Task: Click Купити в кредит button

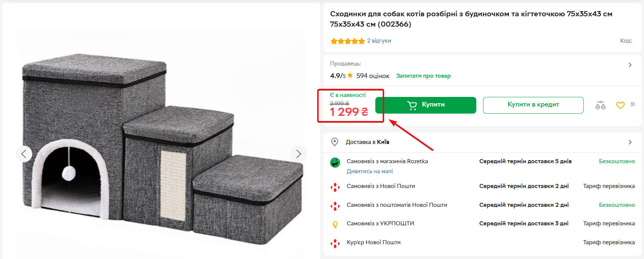Action: click(x=533, y=105)
